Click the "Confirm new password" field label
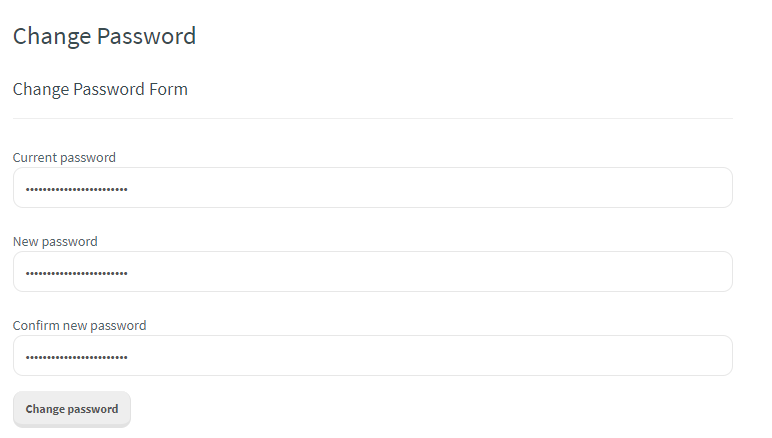This screenshot has width=772, height=438. pos(79,325)
